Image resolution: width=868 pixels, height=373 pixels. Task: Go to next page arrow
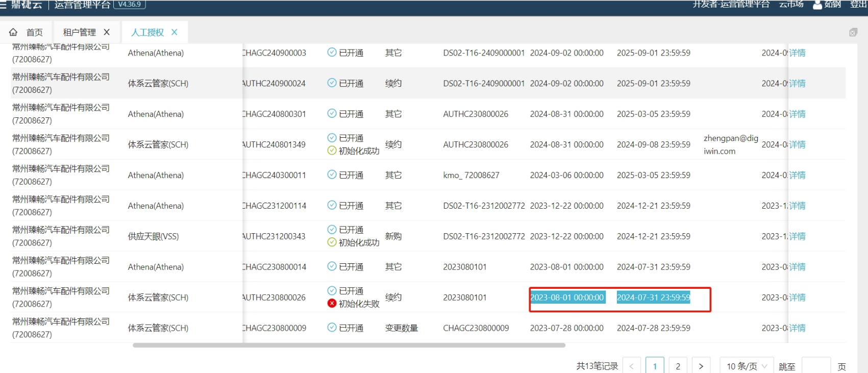click(x=701, y=366)
